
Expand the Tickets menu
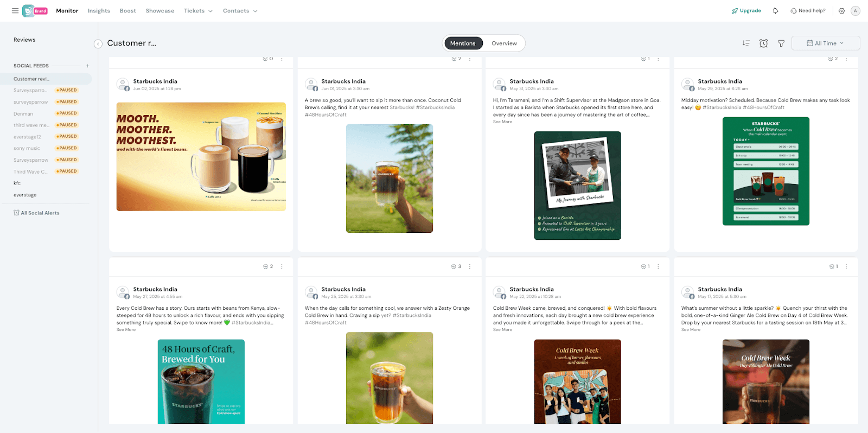click(198, 11)
